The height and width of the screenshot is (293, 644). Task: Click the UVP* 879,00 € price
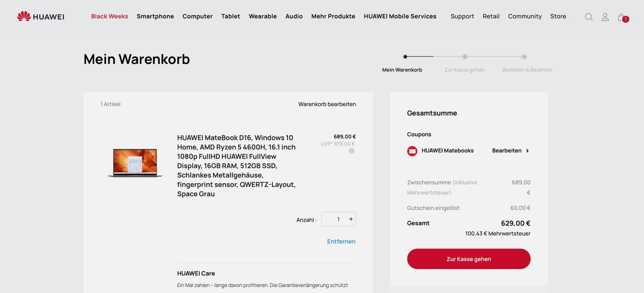pyautogui.click(x=338, y=144)
